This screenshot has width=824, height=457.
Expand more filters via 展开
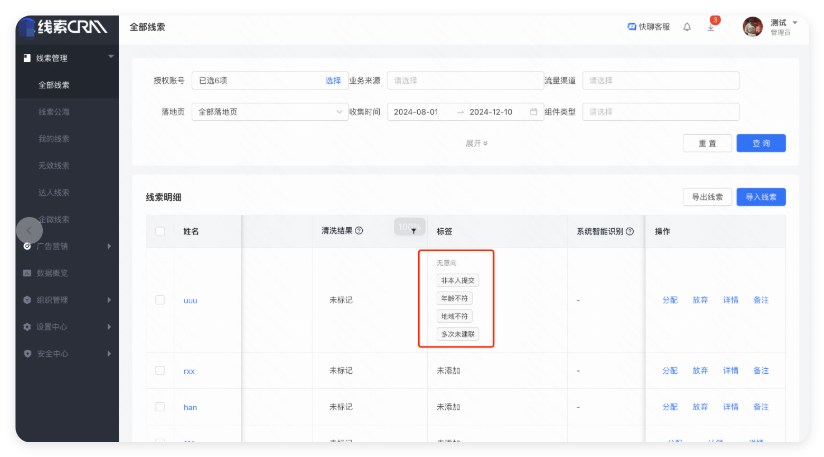pos(477,143)
